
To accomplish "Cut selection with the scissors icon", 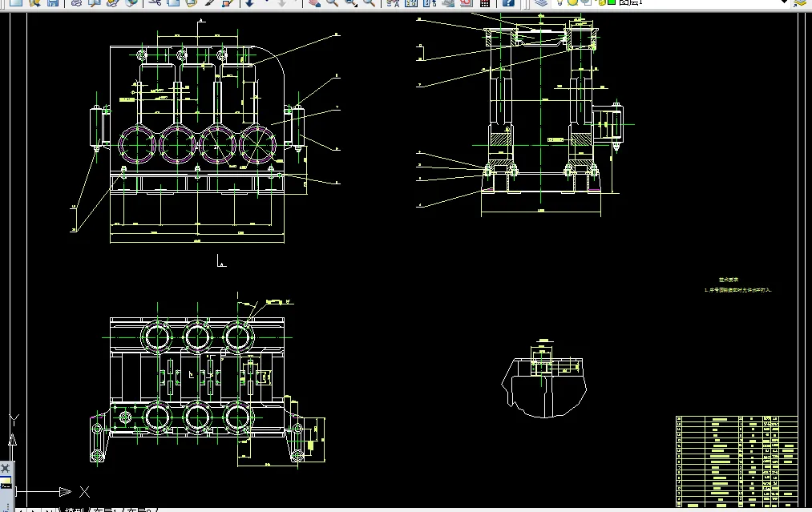I will 155,2.
